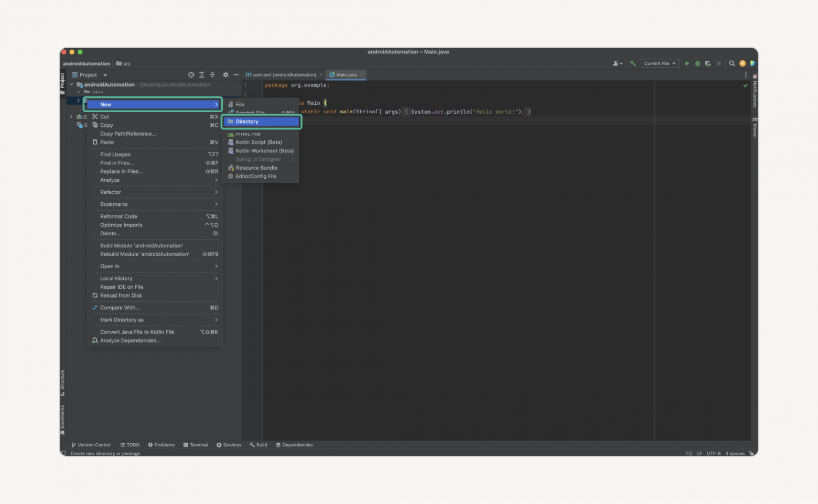Open the Services tool window
This screenshot has width=818, height=504.
229,445
